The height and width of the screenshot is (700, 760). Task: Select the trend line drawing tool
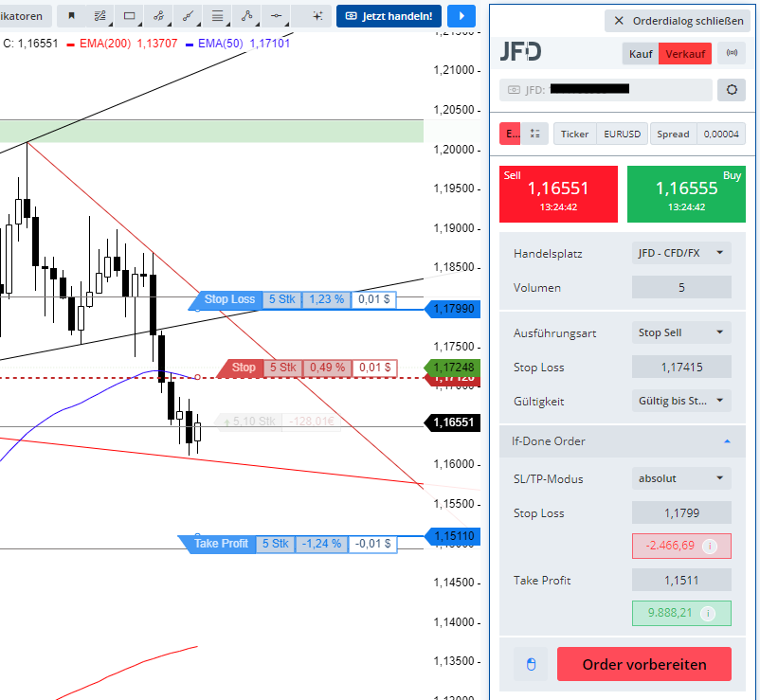tap(188, 16)
